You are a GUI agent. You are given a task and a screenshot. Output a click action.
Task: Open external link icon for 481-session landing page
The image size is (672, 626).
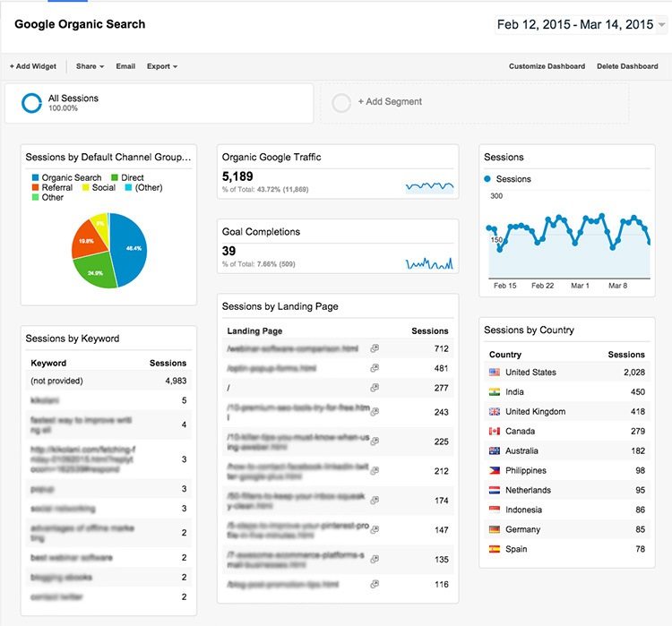click(x=375, y=368)
